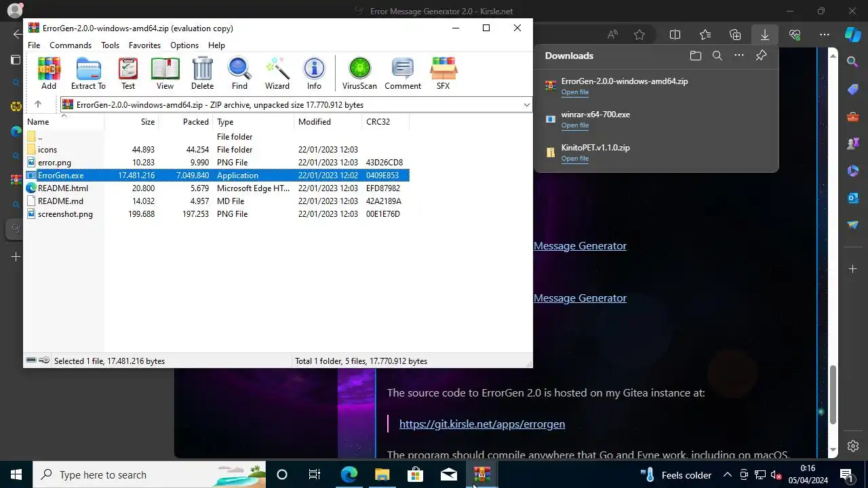Open the File menu

[x=34, y=45]
